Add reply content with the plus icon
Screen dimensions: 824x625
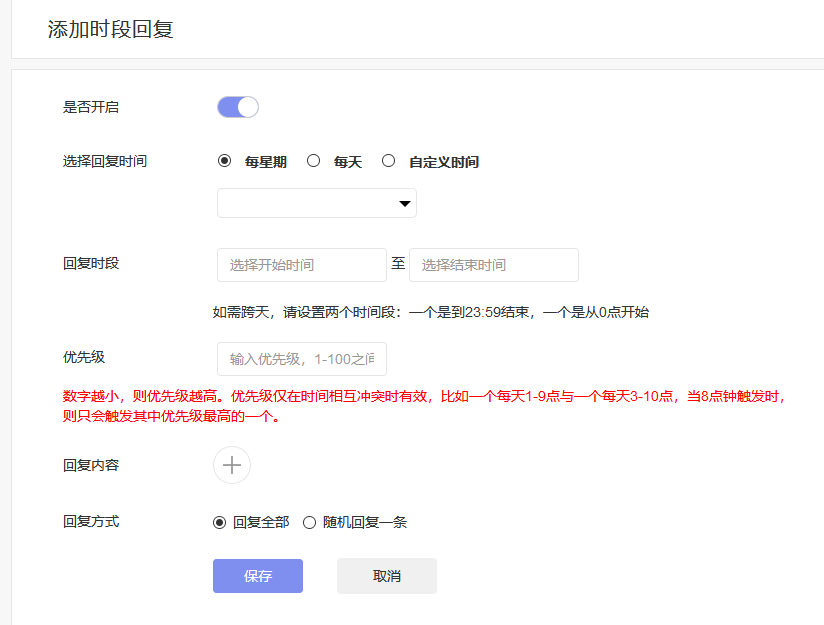pyautogui.click(x=232, y=465)
